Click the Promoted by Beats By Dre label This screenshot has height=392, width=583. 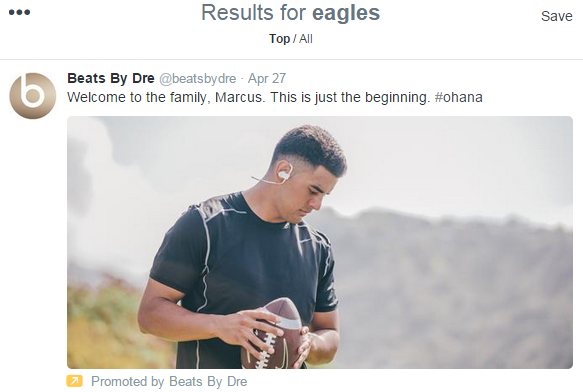169,382
